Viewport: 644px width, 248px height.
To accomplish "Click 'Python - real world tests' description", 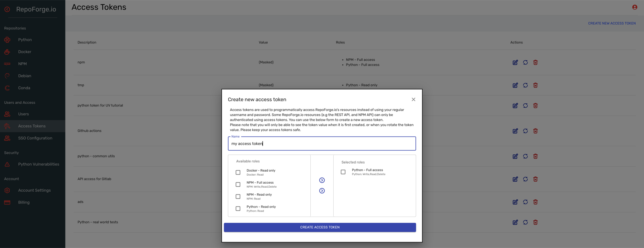I will (98, 222).
